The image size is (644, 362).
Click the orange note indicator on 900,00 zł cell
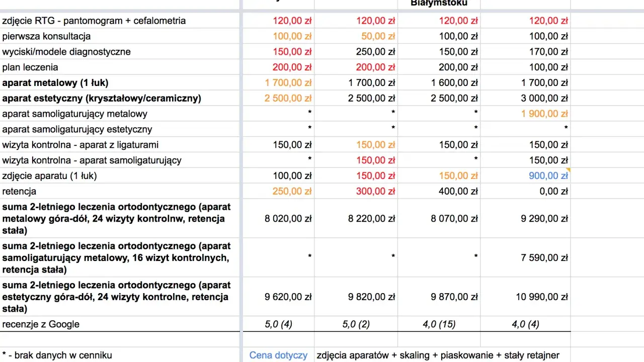tap(568, 170)
